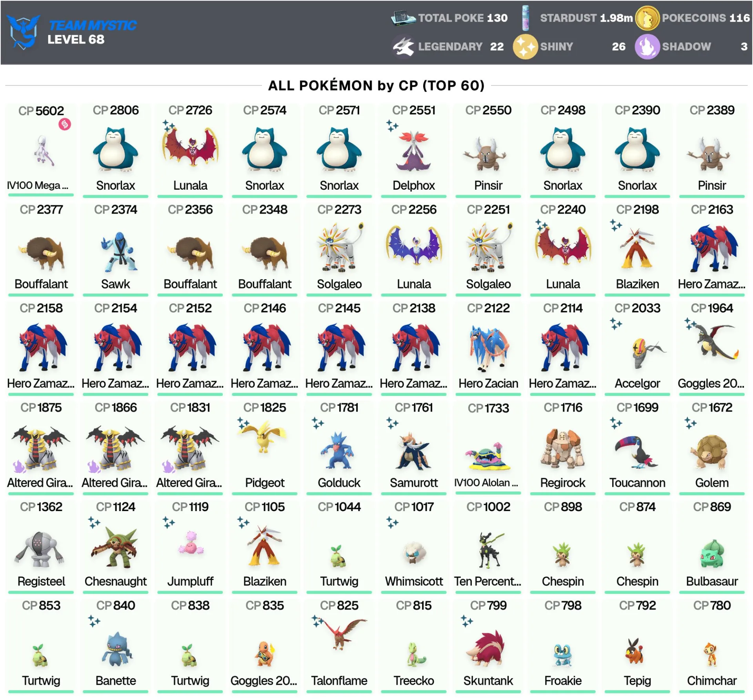Viewport: 753px width, 700px height.
Task: Click the Froakie CP 798 sprite
Action: (563, 655)
